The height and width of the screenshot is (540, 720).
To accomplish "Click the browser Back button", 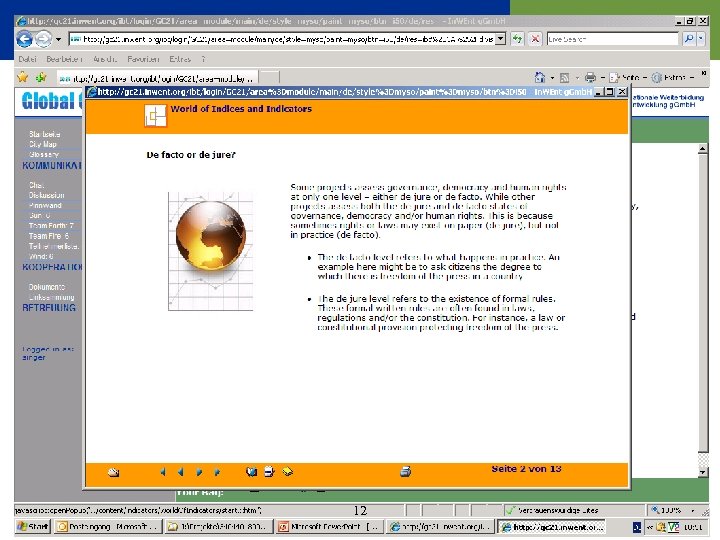I will [25, 39].
